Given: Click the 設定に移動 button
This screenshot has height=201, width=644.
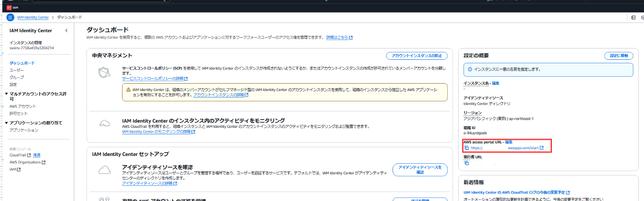Looking at the screenshot, I should click(618, 56).
